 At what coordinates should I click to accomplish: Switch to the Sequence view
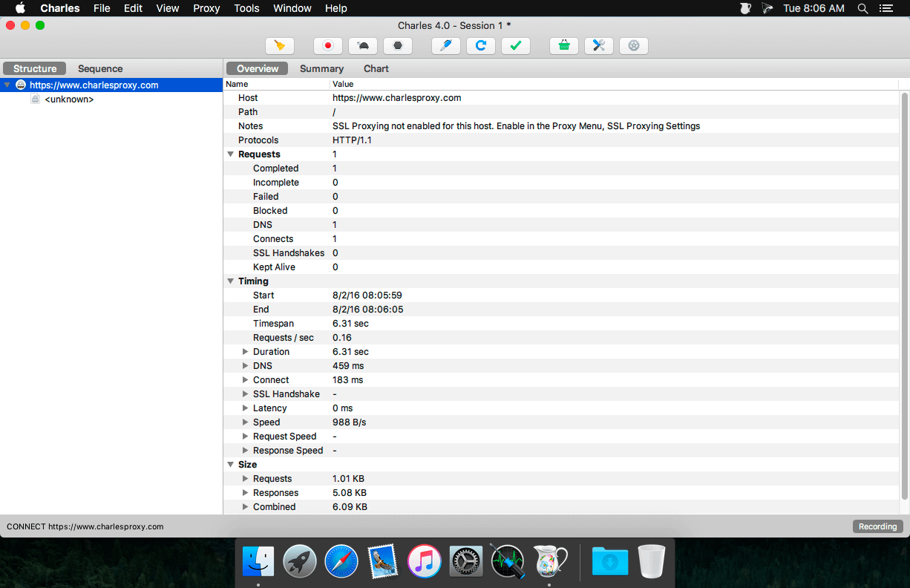click(100, 68)
